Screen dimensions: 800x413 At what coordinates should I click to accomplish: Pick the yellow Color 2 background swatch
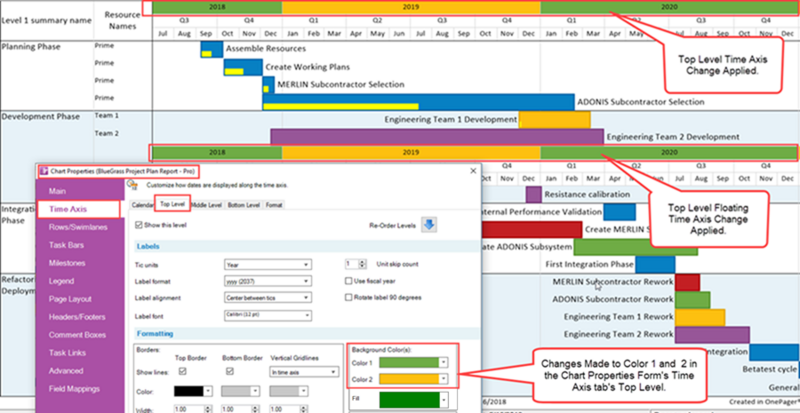[x=408, y=378]
